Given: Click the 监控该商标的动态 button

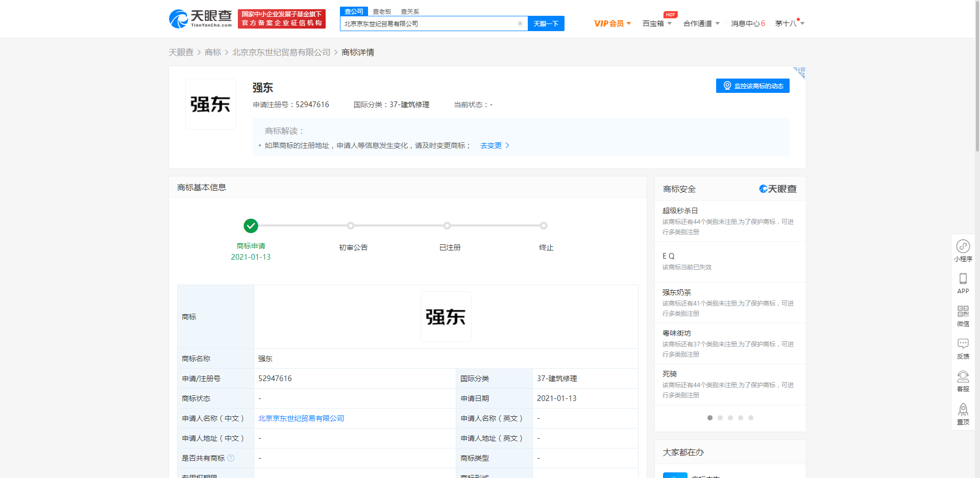Looking at the screenshot, I should (752, 85).
